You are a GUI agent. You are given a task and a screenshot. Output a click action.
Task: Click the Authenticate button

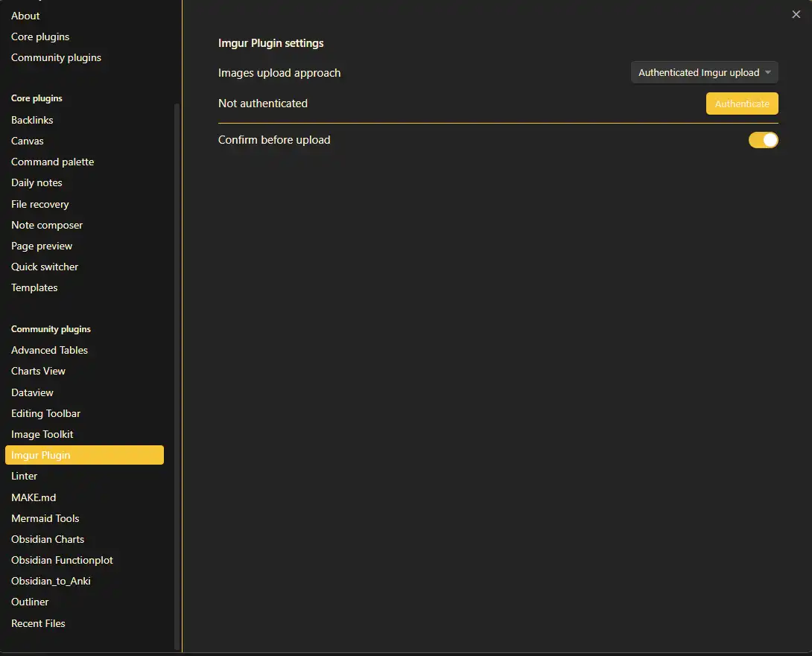coord(741,104)
